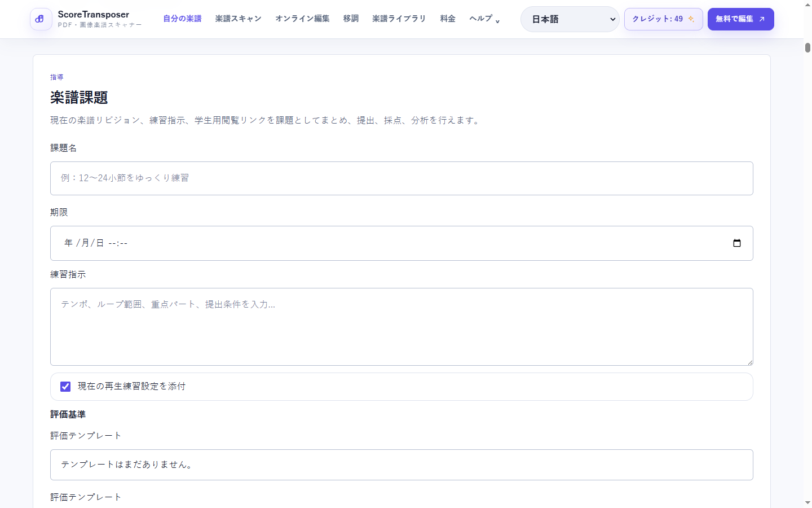Click the scrollbar down arrow
Viewport: 812px width, 508px height.
pyautogui.click(x=807, y=503)
